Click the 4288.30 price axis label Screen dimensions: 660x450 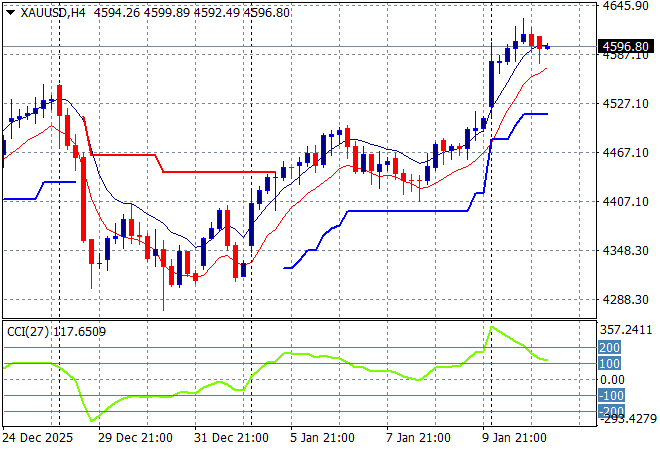pyautogui.click(x=629, y=299)
